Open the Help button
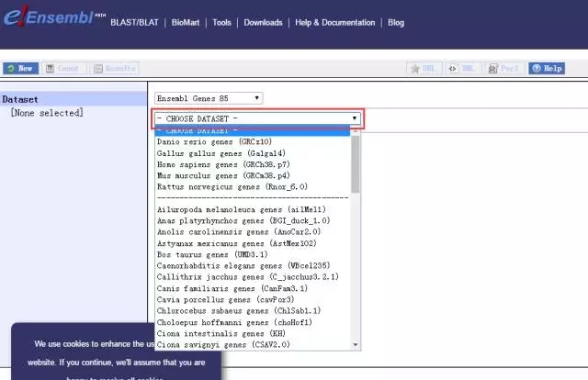The height and width of the screenshot is (380, 588). tap(547, 68)
